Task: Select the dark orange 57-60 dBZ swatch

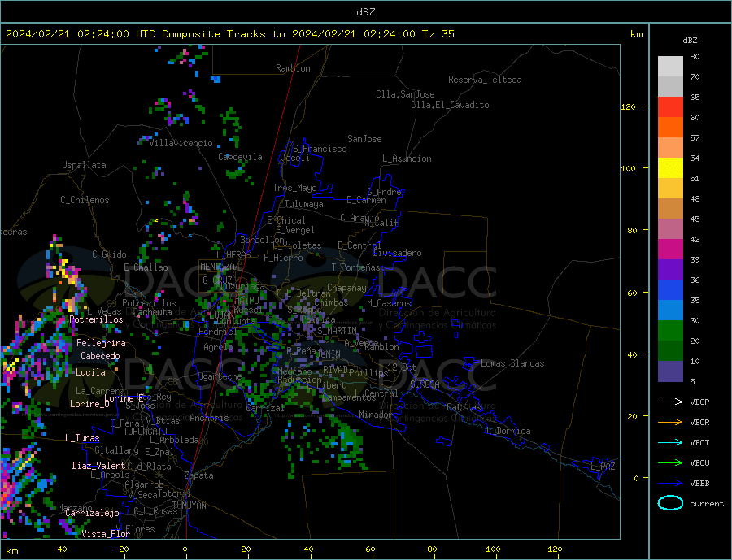Action: point(670,128)
